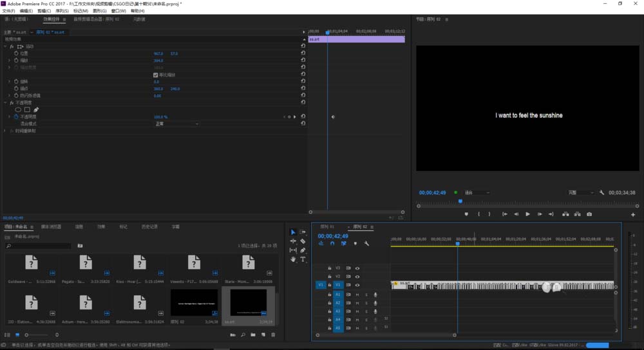Toggle Opacity animation stopwatch
The height and width of the screenshot is (350, 644).
[16, 116]
